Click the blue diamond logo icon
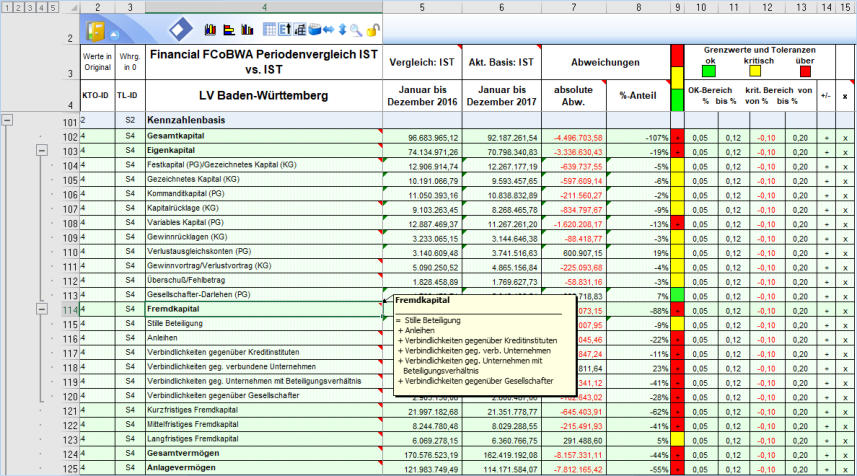Image resolution: width=857 pixels, height=476 pixels. click(181, 29)
